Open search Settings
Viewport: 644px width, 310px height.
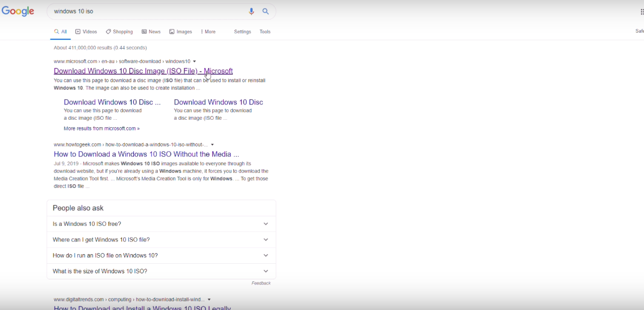coord(243,32)
